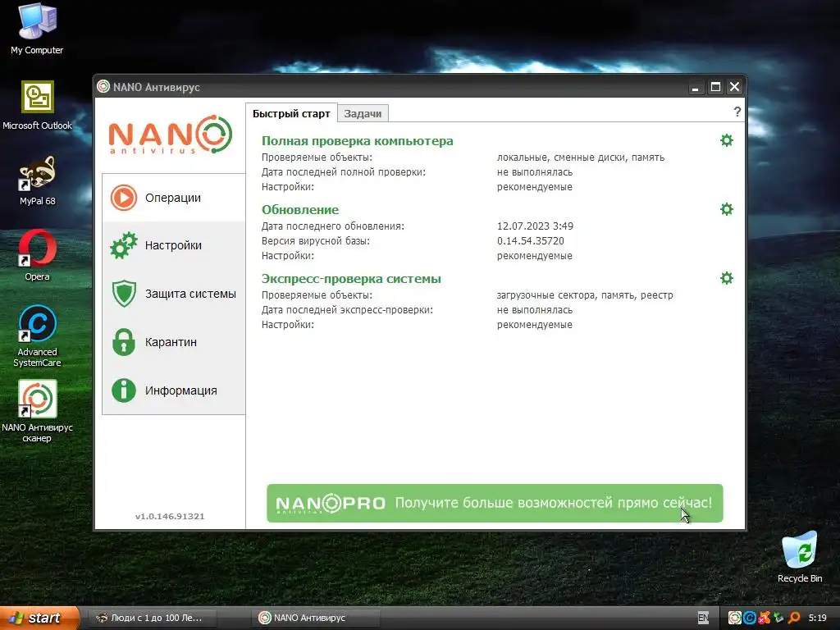Click orange magnifier tray icon
840x630 pixels.
[794, 618]
